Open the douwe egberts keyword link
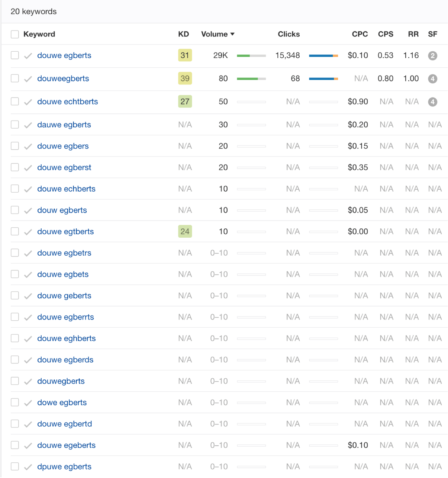This screenshot has width=448, height=478. [x=64, y=55]
